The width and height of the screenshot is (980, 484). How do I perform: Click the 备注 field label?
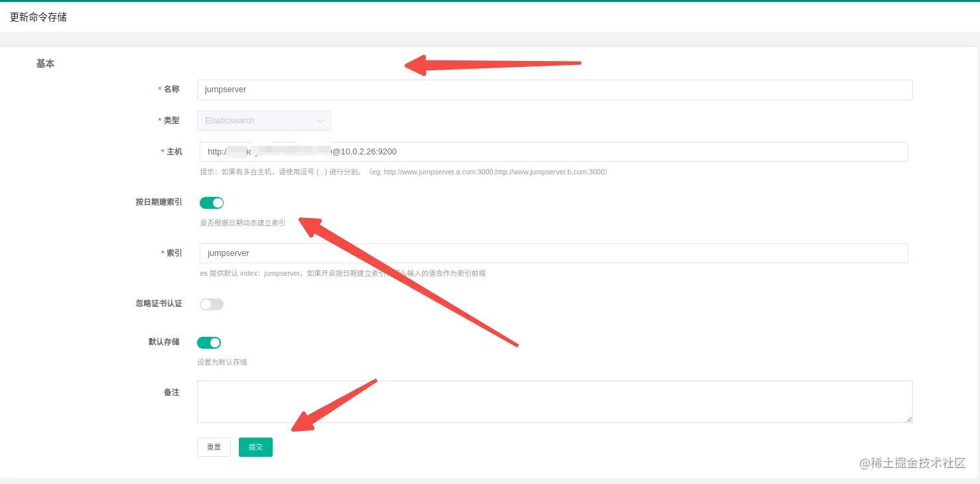[x=172, y=393]
